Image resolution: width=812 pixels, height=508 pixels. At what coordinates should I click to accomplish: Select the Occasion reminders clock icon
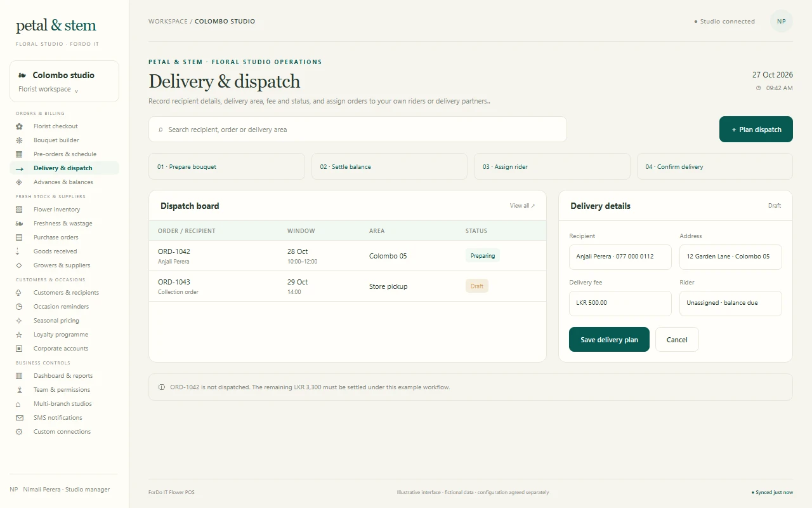tap(19, 307)
